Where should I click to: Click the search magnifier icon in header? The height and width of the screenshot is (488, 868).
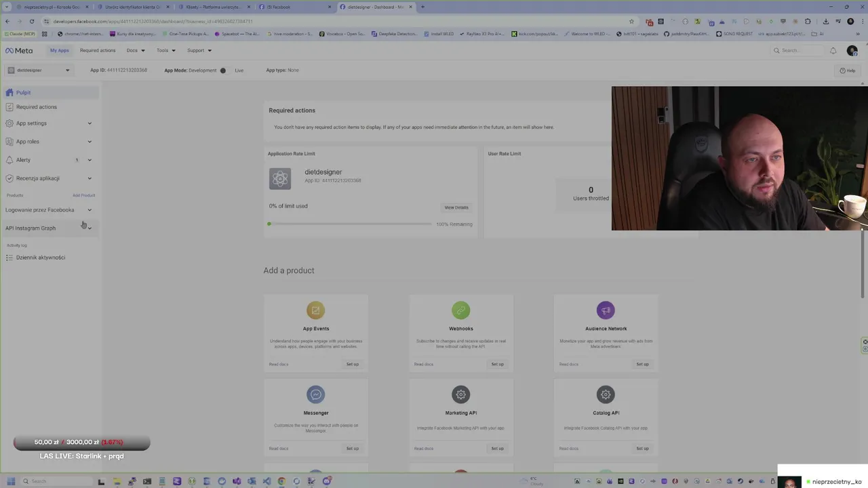click(776, 50)
